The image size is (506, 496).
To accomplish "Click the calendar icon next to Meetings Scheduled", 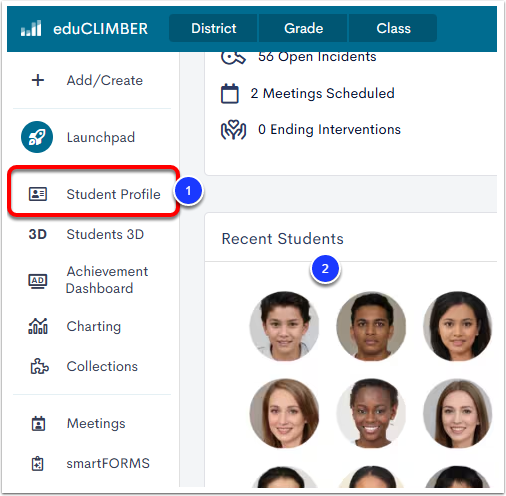I will click(230, 93).
